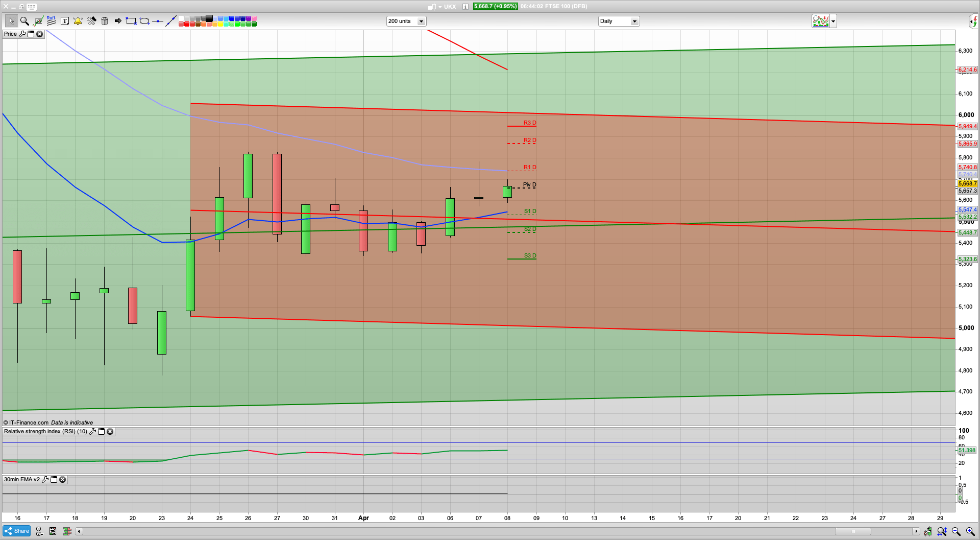Maximize the Price panel window

[x=31, y=34]
